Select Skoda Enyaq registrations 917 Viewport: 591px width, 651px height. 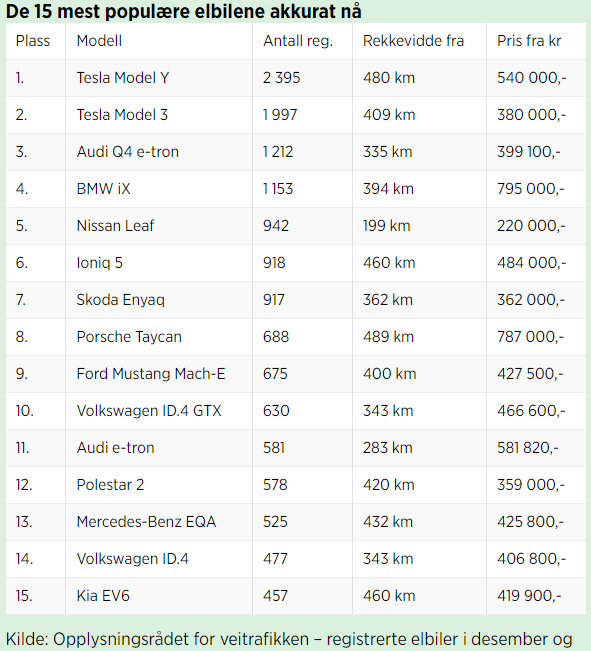(x=274, y=300)
